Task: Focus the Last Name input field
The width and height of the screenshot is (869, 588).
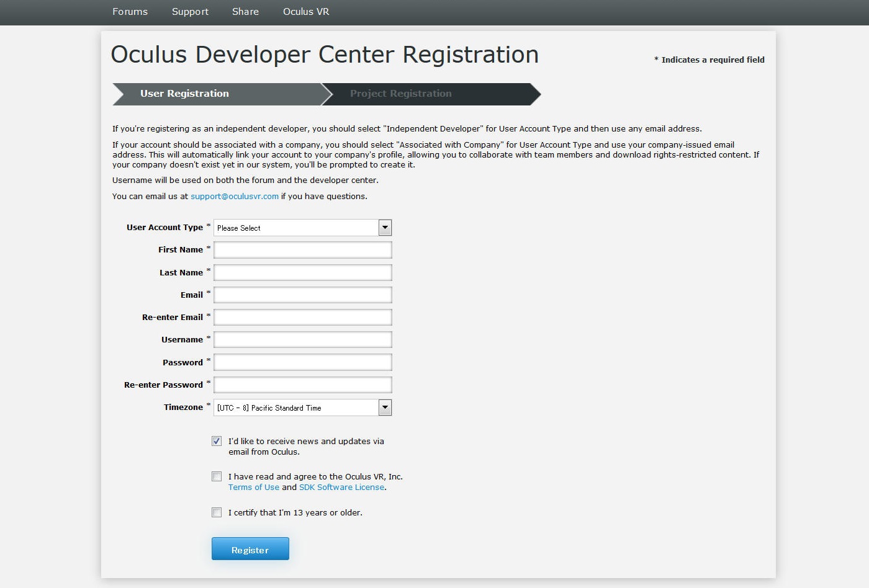Action: coord(302,272)
